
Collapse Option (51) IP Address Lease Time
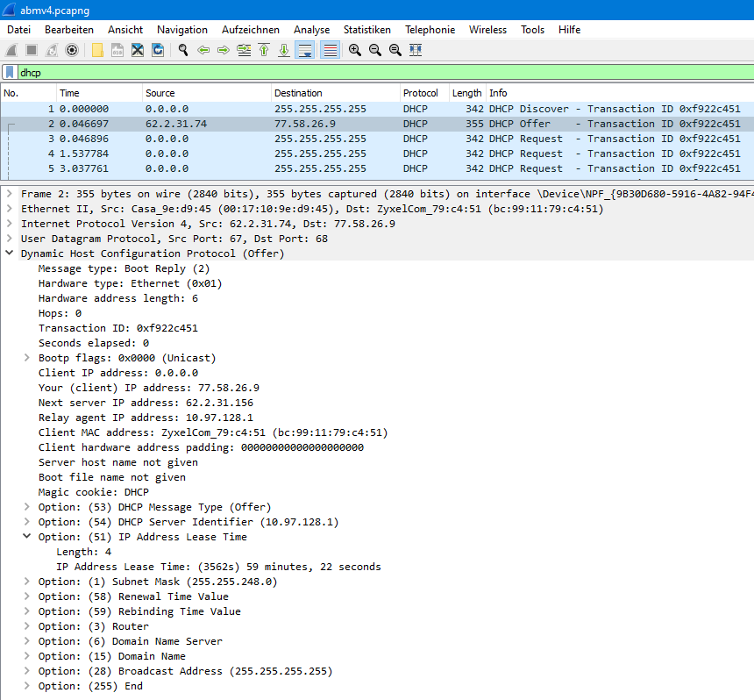click(x=27, y=537)
